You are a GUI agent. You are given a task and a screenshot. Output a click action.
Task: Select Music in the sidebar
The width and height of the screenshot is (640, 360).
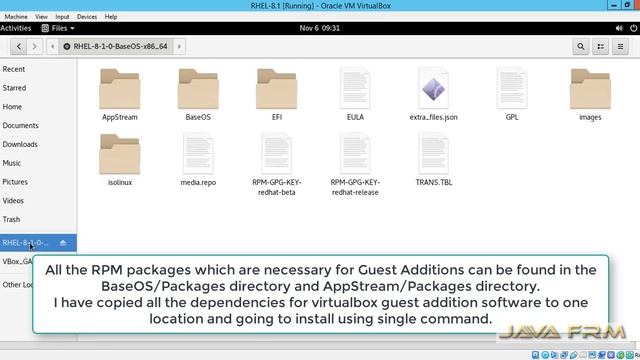click(38, 163)
